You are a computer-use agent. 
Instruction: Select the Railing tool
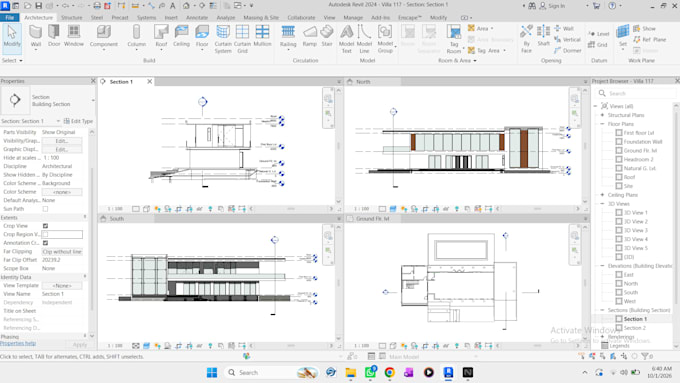288,36
